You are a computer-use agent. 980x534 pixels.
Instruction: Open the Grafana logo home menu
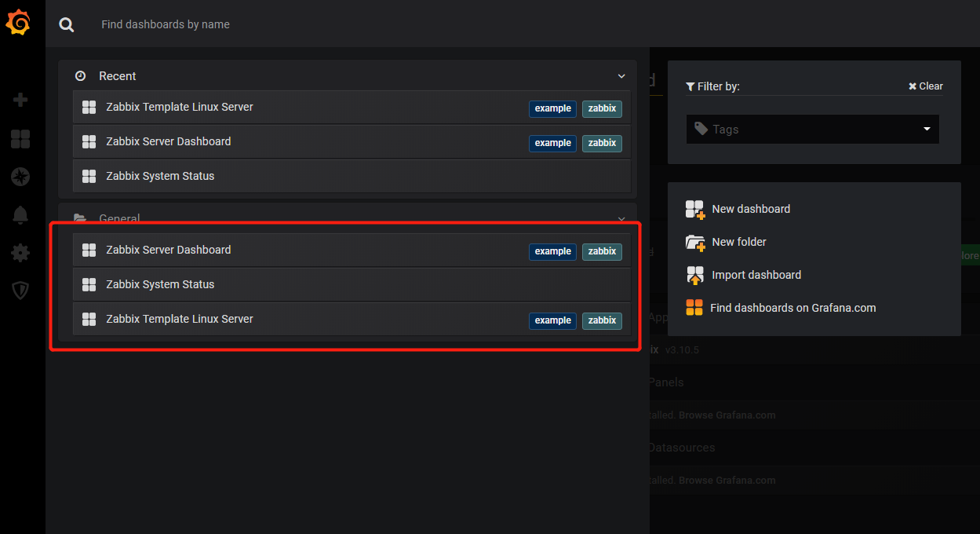(19, 23)
